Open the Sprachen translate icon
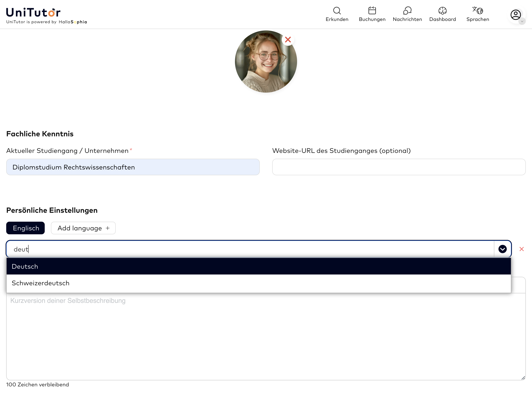This screenshot has width=532, height=399. (x=477, y=10)
